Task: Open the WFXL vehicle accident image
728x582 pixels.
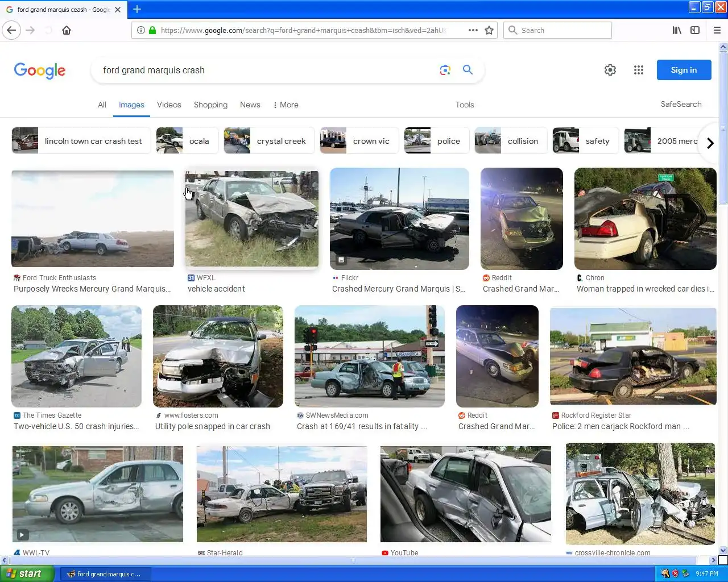Action: [252, 219]
